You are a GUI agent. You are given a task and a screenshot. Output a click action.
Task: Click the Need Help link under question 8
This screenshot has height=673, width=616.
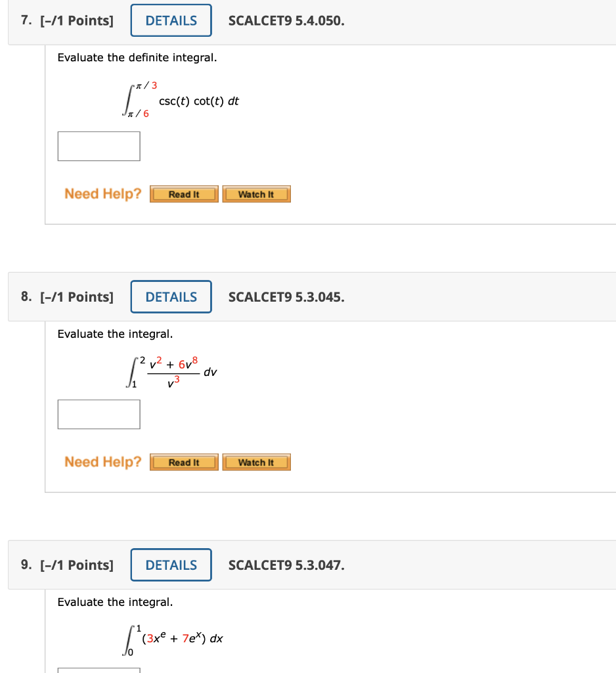(101, 462)
